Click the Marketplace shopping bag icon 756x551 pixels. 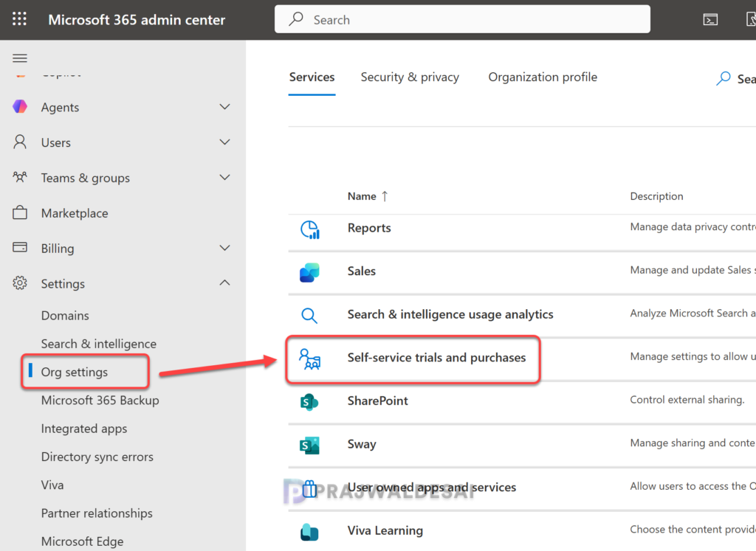point(20,212)
